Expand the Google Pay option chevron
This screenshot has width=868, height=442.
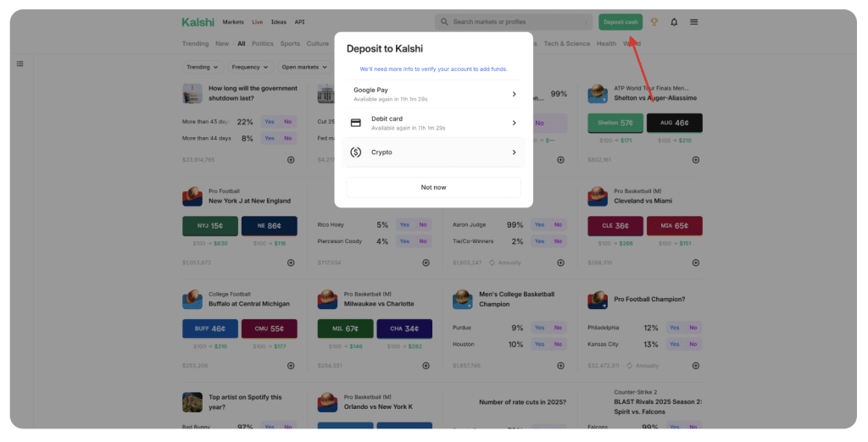514,94
